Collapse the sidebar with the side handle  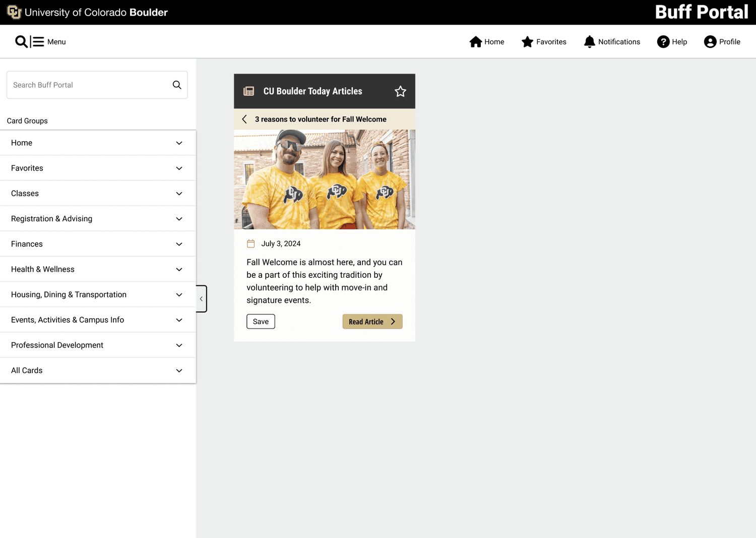201,299
